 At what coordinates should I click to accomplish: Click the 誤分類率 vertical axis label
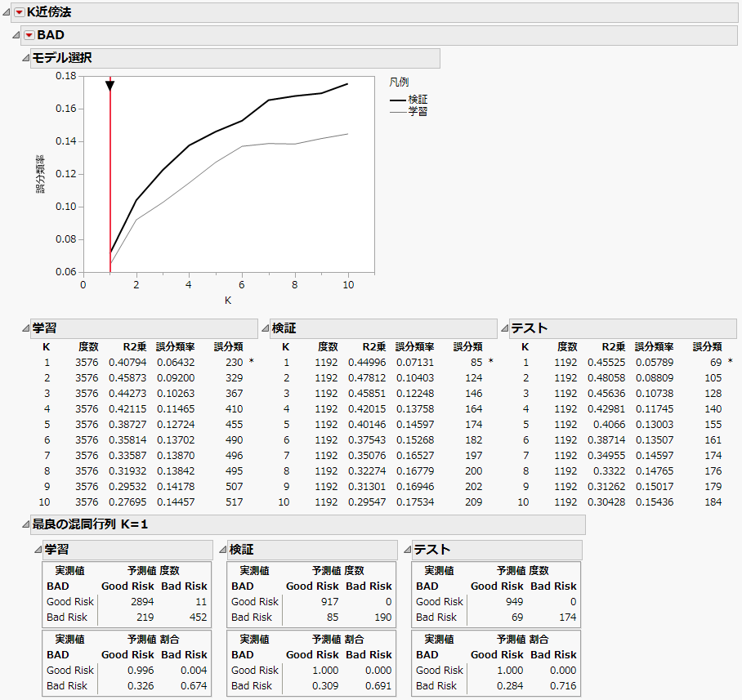40,174
